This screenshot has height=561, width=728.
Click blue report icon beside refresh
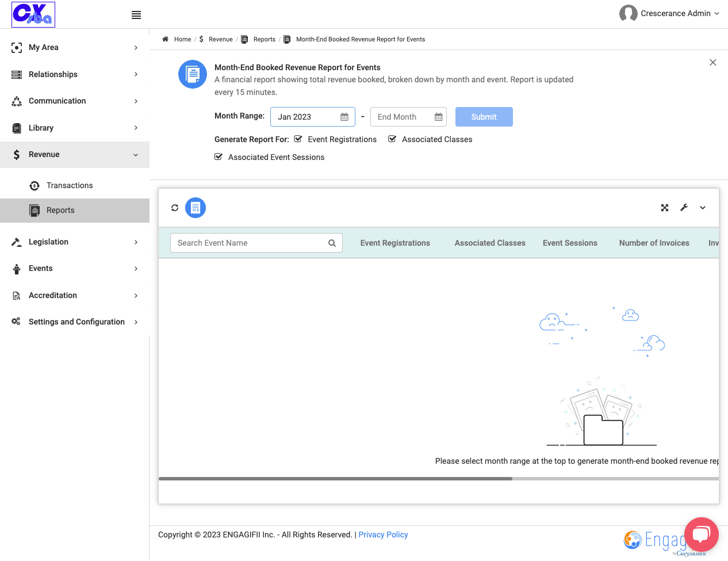point(196,208)
